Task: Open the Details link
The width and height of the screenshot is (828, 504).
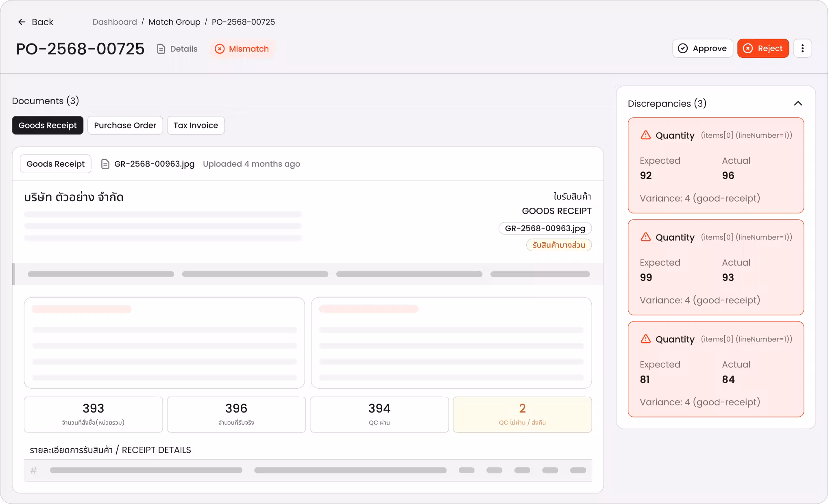Action: [x=177, y=49]
